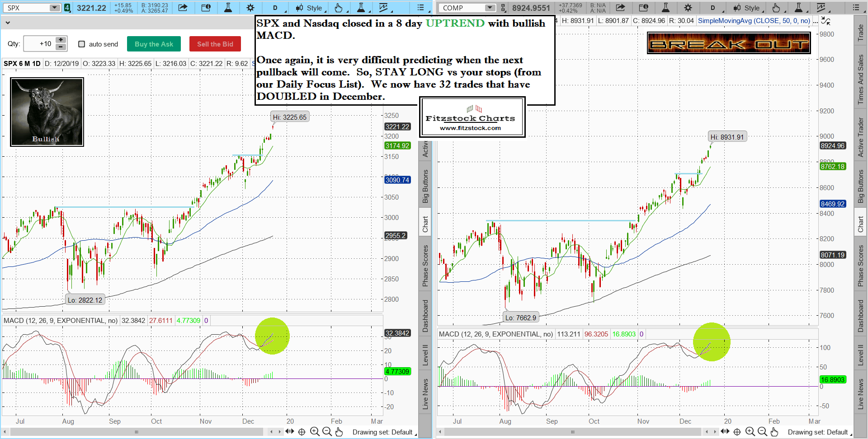Click the share icon on COMP chart

(621, 8)
